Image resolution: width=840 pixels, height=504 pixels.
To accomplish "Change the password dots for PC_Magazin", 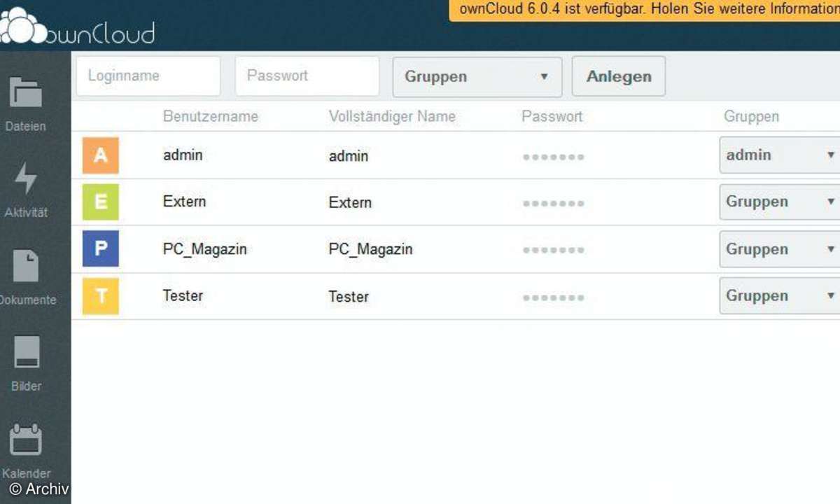I will (553, 251).
